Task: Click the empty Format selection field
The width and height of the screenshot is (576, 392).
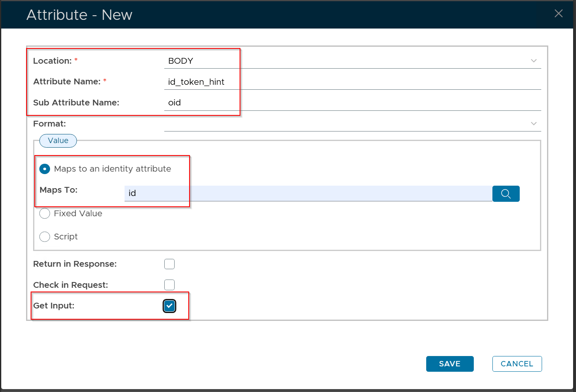Action: [343, 124]
